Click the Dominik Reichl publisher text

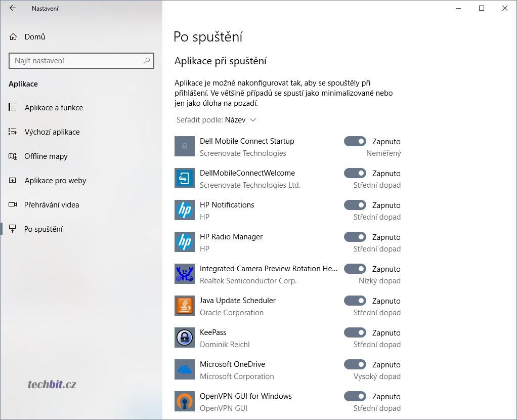(x=225, y=345)
